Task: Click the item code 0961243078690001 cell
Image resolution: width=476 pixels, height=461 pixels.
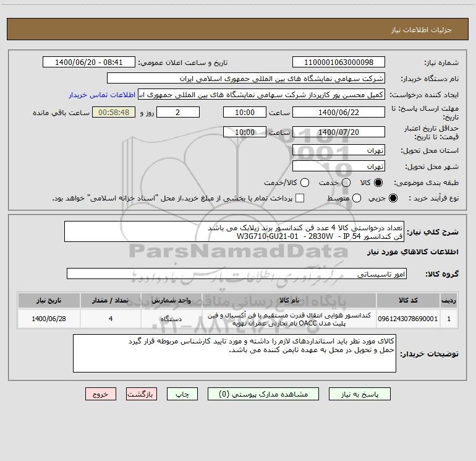Action: click(408, 319)
